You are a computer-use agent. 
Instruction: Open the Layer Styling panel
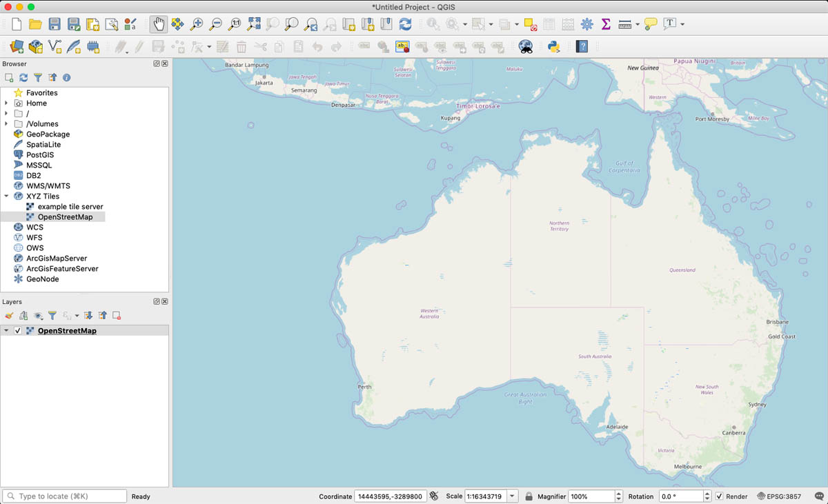[x=9, y=316]
